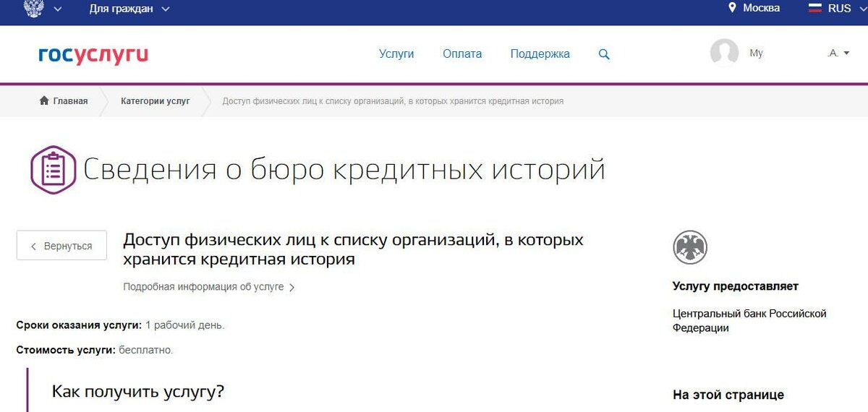Image resolution: width=868 pixels, height=412 pixels.
Task: Click the credit-history service breadcrumb text
Action: pos(393,101)
